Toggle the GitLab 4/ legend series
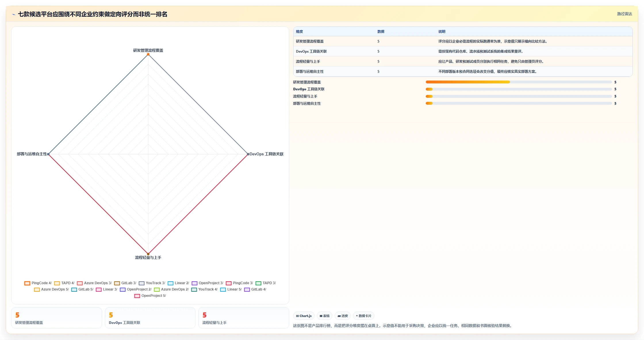The image size is (644, 340). coord(255,289)
